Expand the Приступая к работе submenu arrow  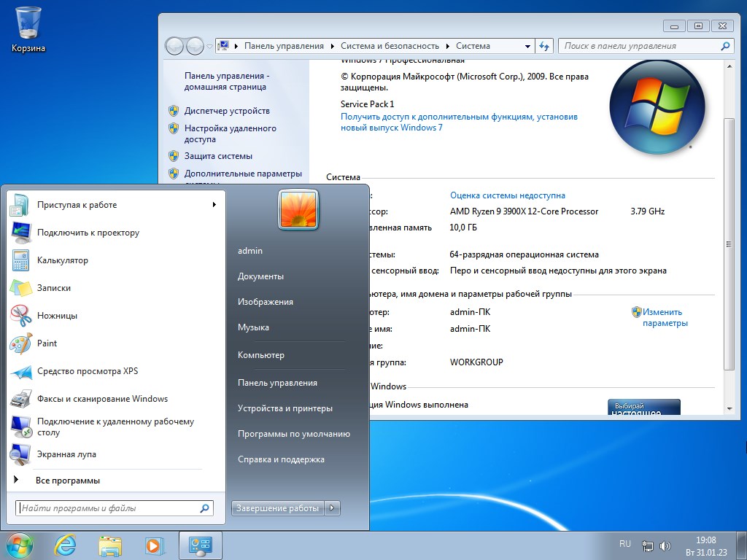coord(214,205)
